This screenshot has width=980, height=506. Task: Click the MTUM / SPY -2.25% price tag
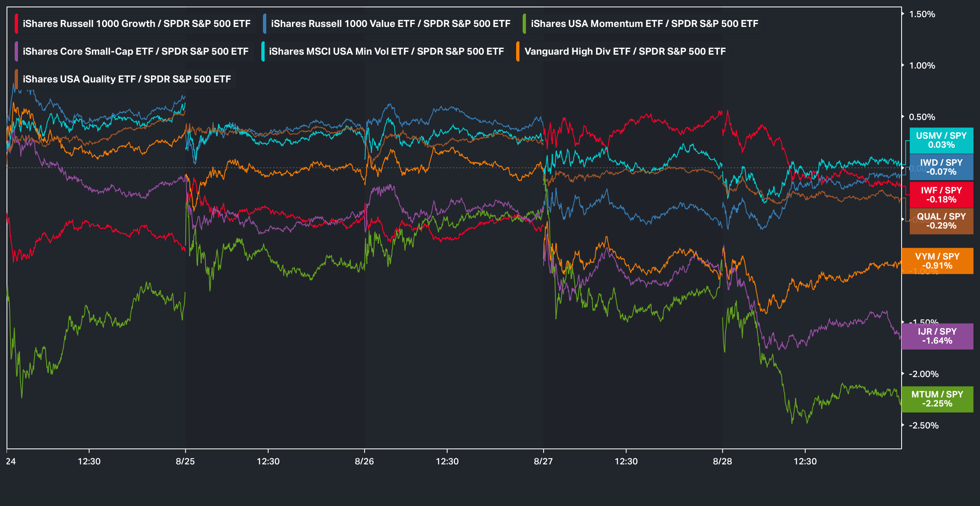tap(937, 399)
